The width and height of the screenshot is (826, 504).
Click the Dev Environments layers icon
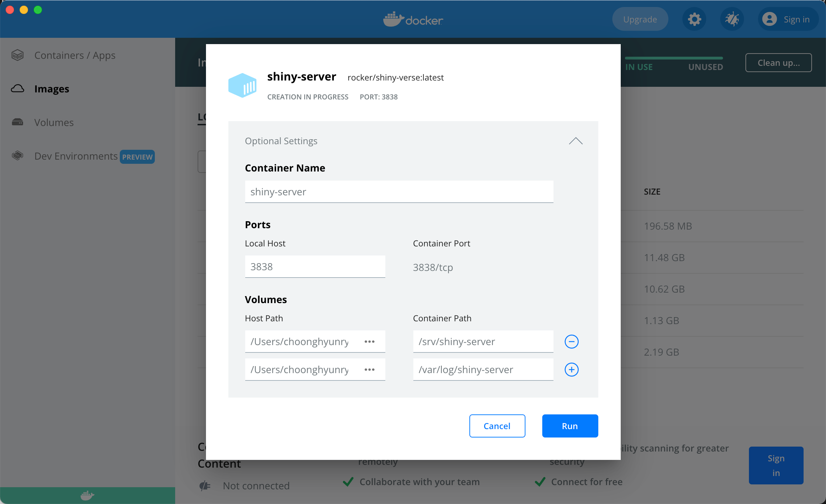coord(18,155)
